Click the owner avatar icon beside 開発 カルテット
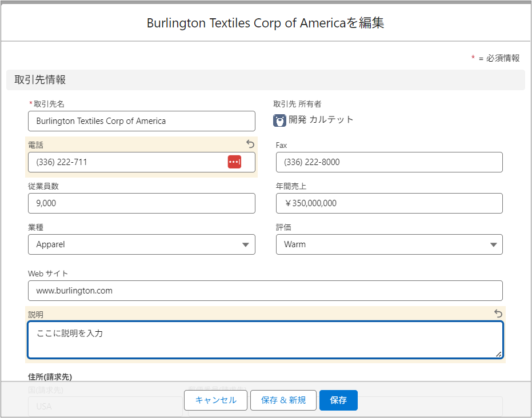Screen dimensions: 532x418 279,120
